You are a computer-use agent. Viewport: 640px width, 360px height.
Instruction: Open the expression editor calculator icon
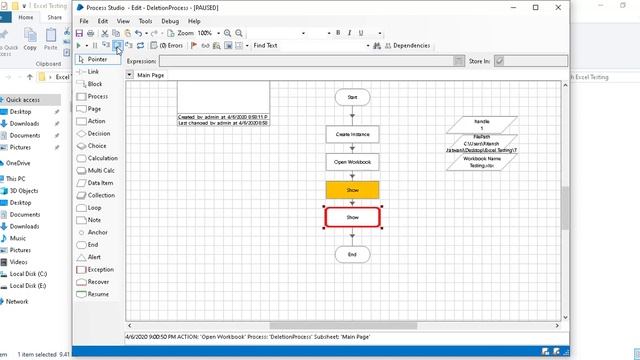pos(458,61)
